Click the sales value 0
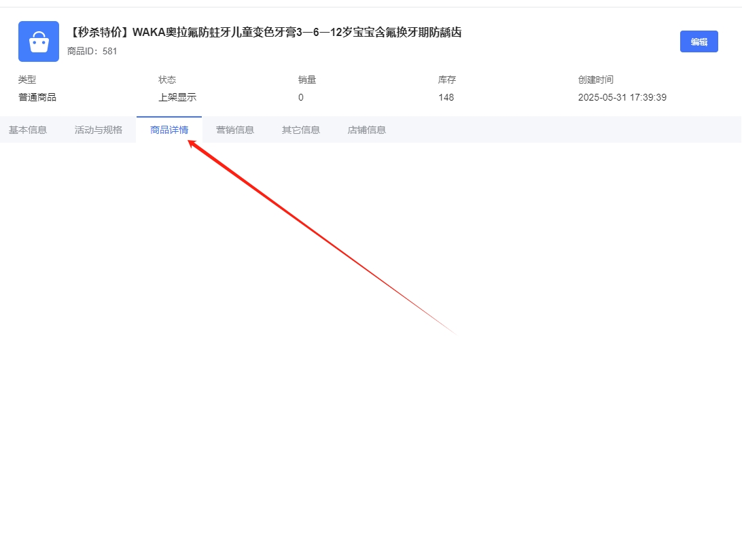Image resolution: width=742 pixels, height=560 pixels. 301,97
